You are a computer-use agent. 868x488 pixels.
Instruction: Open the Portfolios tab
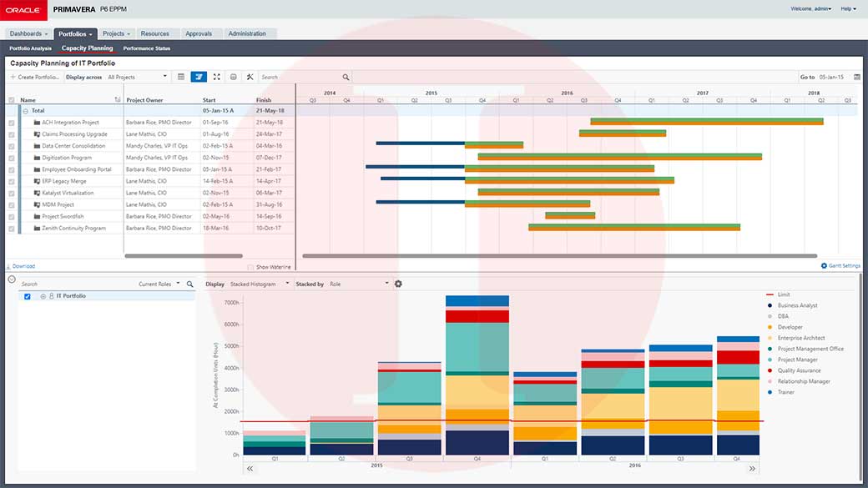coord(75,33)
